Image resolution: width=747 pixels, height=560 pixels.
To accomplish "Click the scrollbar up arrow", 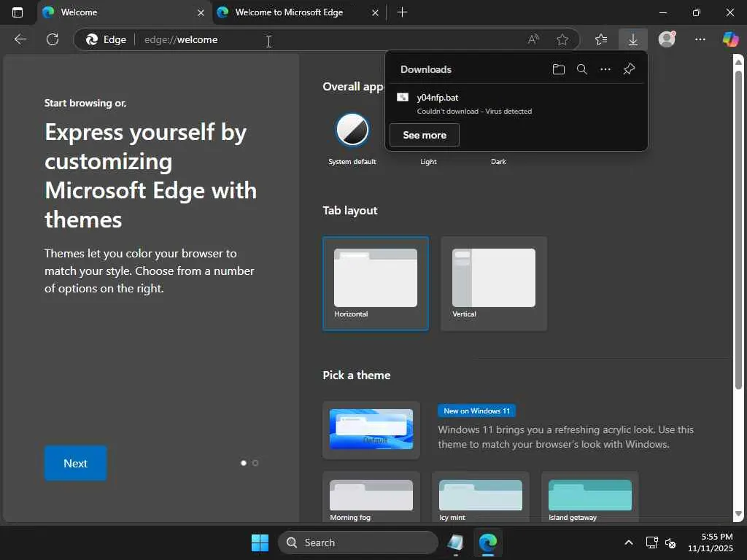I will [x=738, y=62].
